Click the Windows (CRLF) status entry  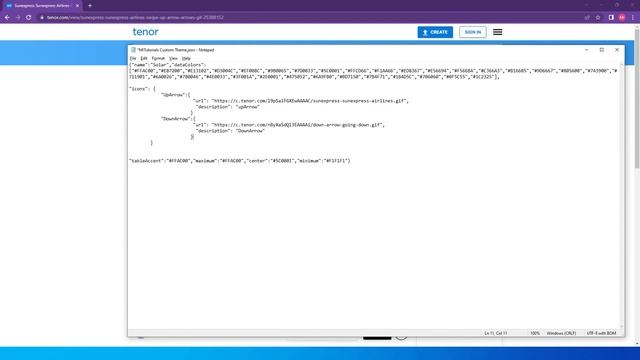tap(561, 333)
